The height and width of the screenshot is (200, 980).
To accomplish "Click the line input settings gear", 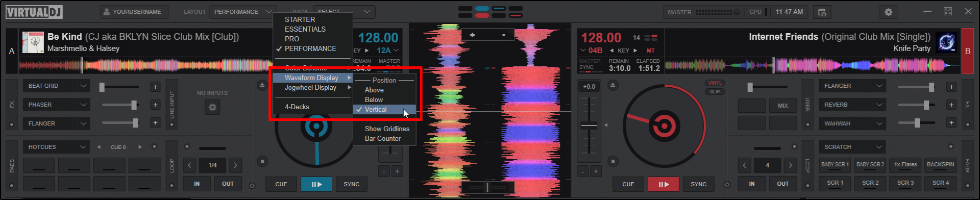I will (x=212, y=107).
